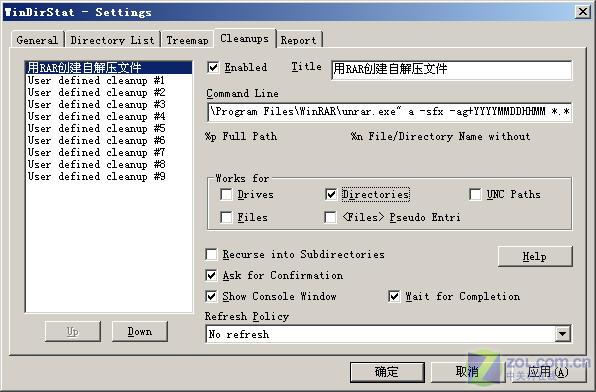Image resolution: width=596 pixels, height=392 pixels.
Task: Click the 应用(A) Apply button
Action: click(x=548, y=371)
